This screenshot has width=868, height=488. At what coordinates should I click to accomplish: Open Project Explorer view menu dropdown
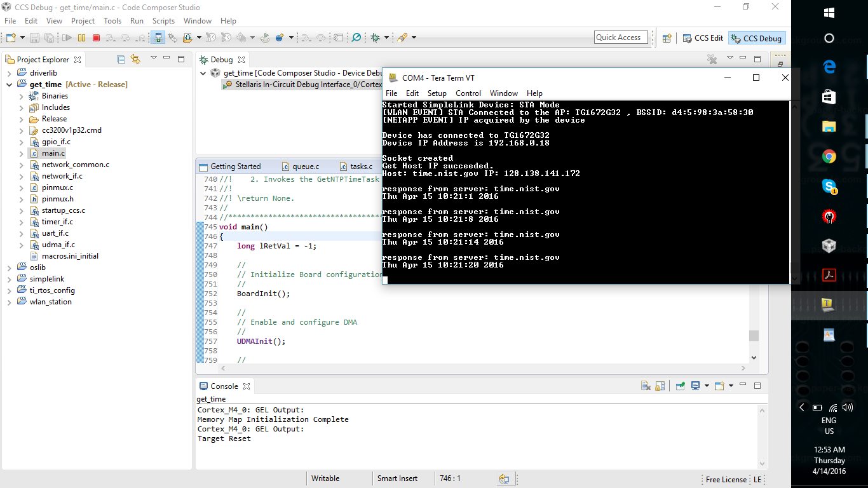click(153, 58)
